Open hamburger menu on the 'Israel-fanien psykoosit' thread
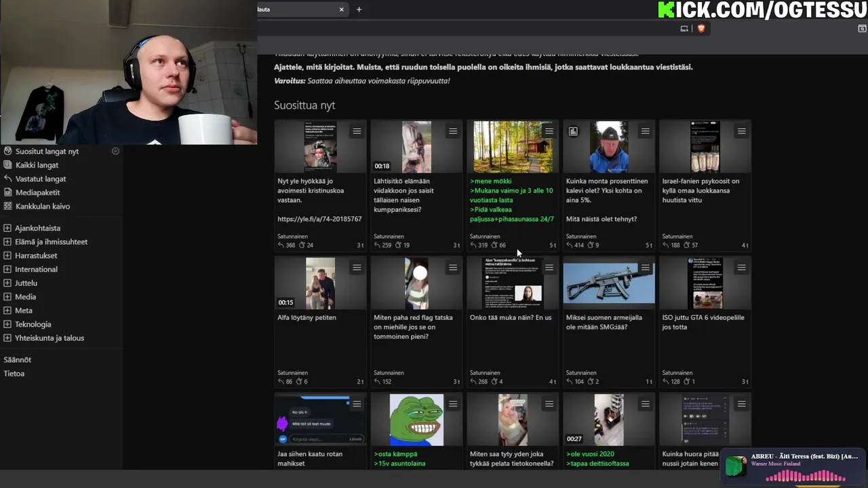 (742, 131)
